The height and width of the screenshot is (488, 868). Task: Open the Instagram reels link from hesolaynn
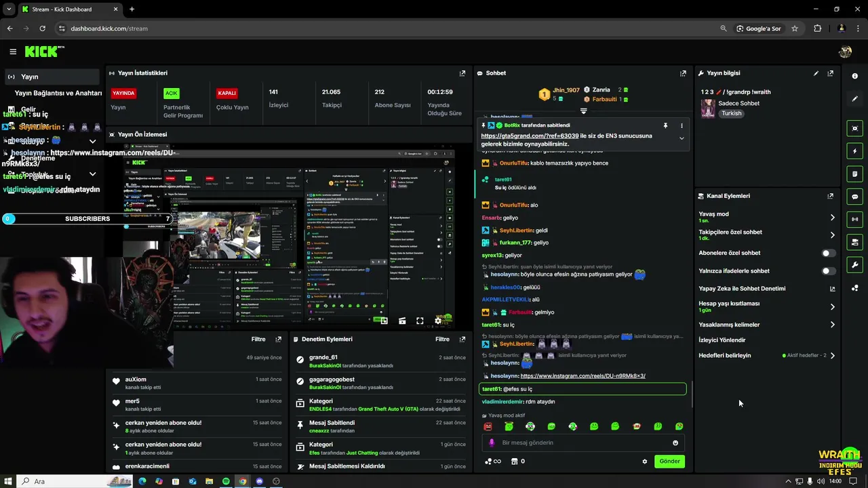click(583, 376)
